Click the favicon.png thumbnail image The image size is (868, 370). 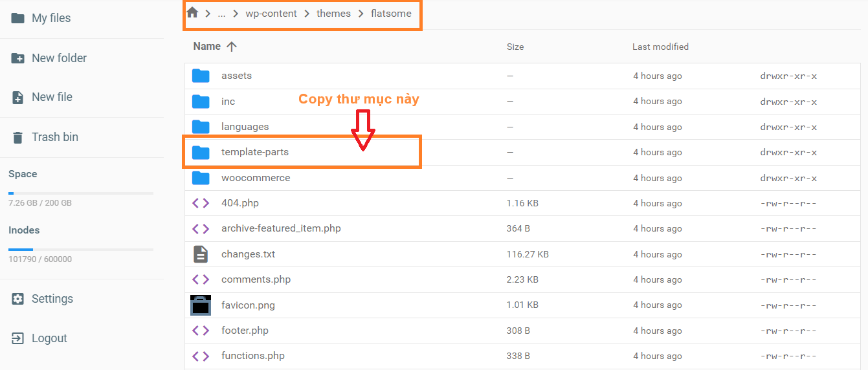point(201,305)
